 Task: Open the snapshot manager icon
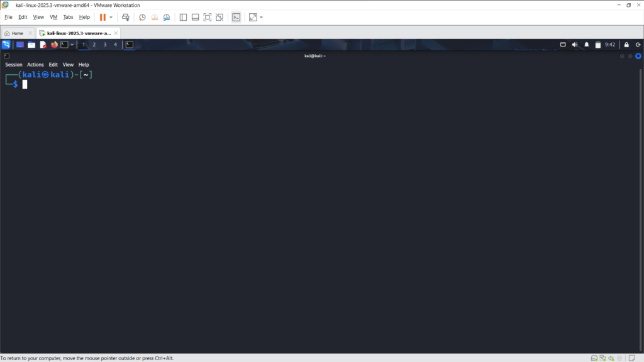(x=167, y=17)
